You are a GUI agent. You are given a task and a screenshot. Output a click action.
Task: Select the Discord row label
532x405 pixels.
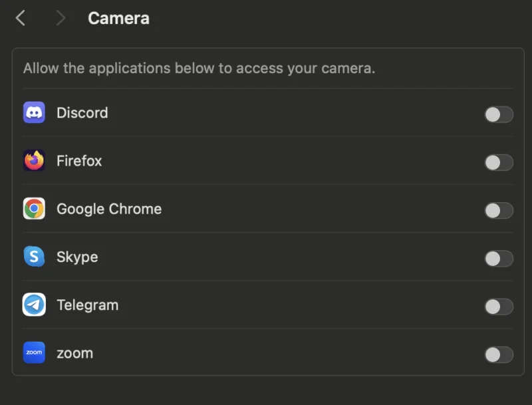82,113
